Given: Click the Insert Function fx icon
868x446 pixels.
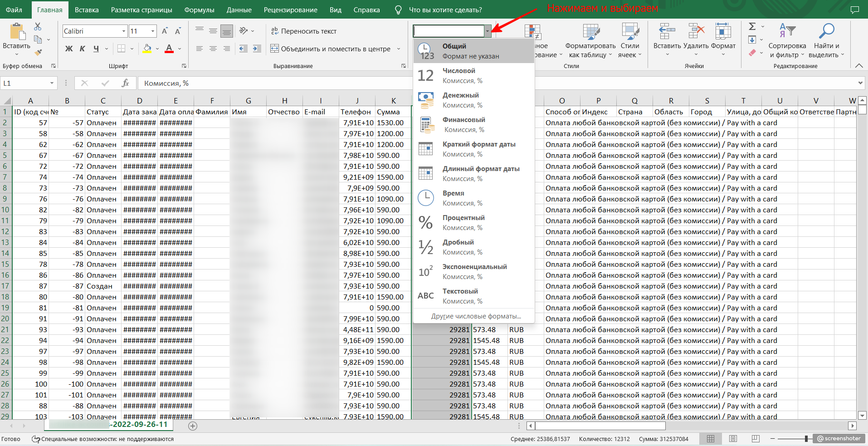Looking at the screenshot, I should [125, 83].
